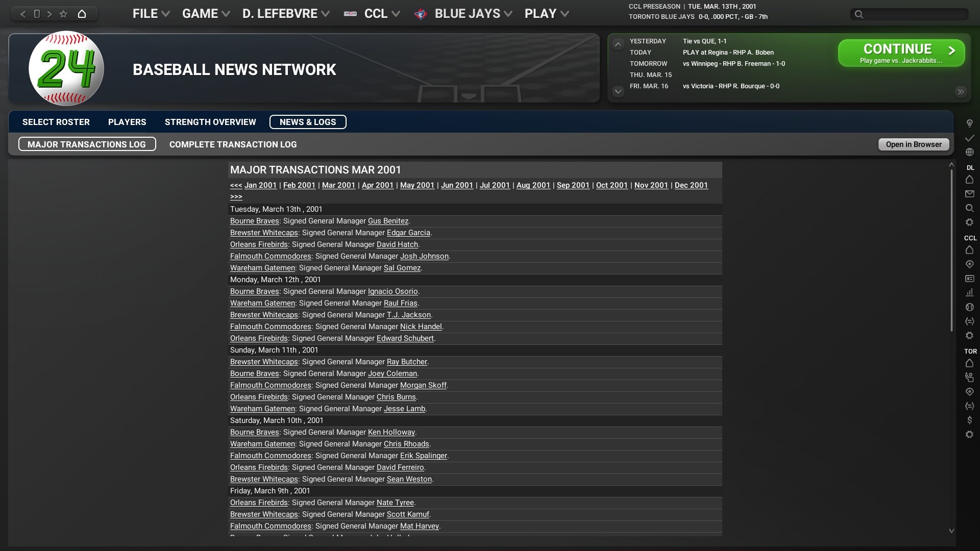Open the Apr 2001 transactions link
Image resolution: width=980 pixels, height=551 pixels.
pos(377,185)
